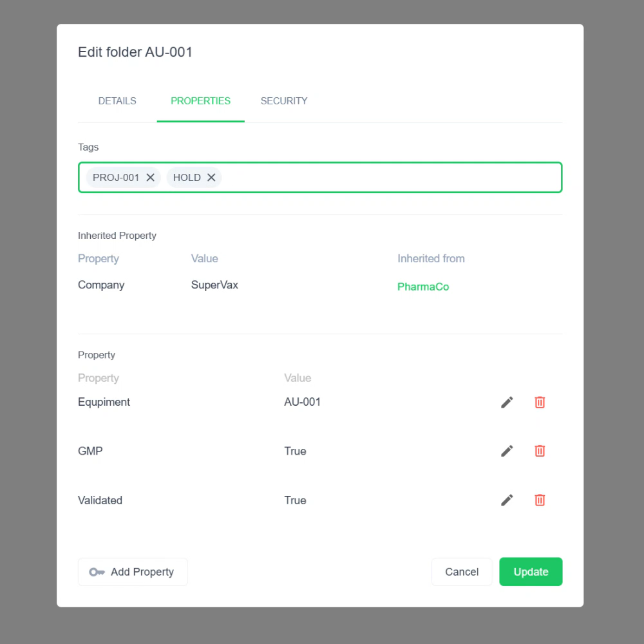Delete the Equpiment property
Image resolution: width=644 pixels, height=644 pixels.
pos(540,402)
